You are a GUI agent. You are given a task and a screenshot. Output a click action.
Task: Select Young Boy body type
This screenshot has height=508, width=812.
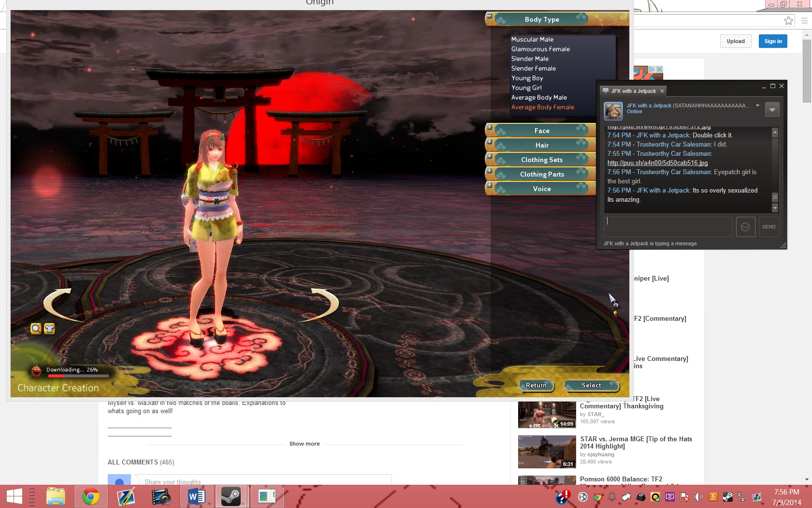click(527, 78)
